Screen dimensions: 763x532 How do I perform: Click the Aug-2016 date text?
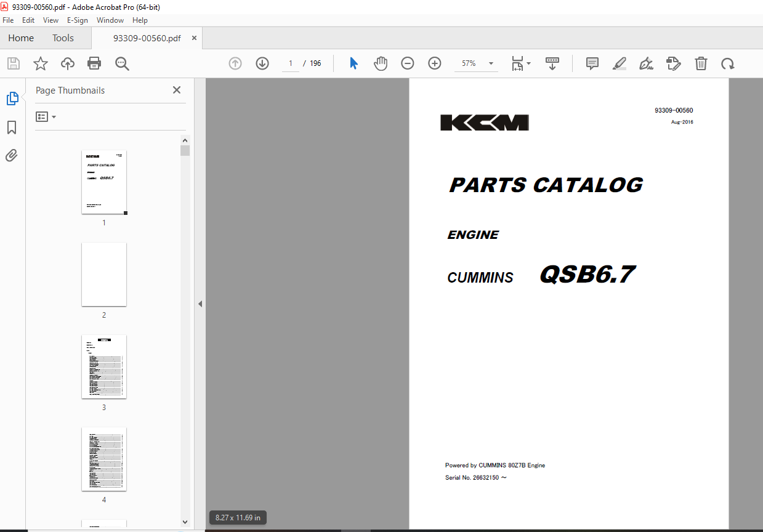coord(682,122)
